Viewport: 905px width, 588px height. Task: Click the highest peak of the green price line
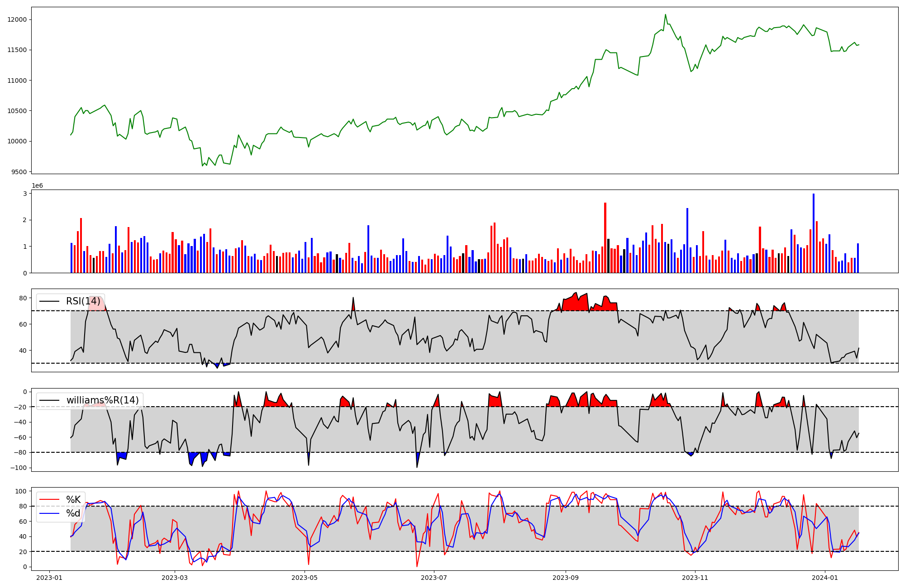[665, 15]
